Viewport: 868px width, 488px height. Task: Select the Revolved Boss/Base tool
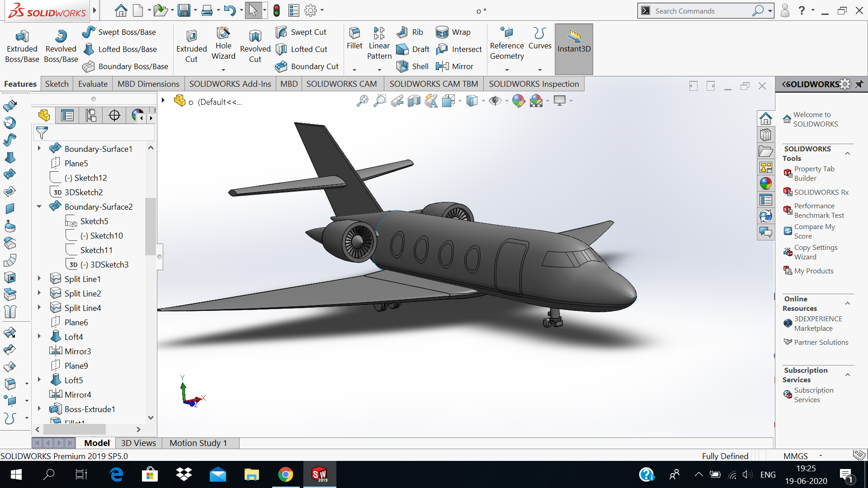click(x=61, y=47)
